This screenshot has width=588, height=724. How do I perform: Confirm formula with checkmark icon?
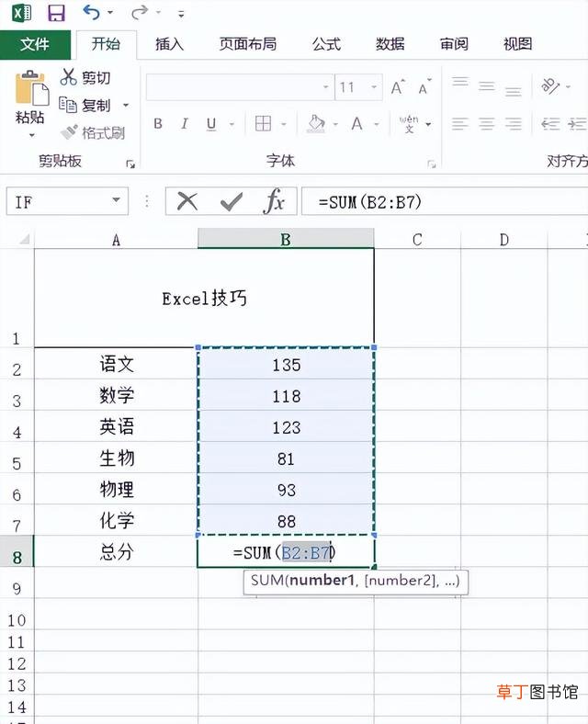tap(232, 201)
